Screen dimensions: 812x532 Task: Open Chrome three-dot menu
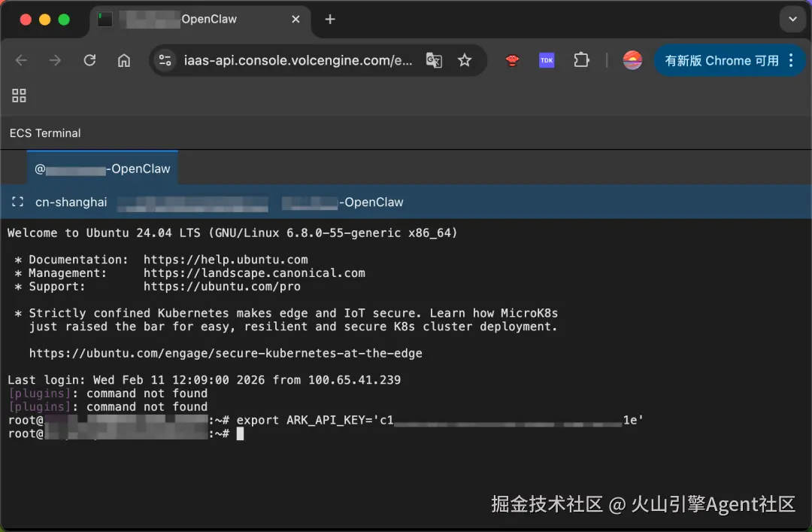791,61
